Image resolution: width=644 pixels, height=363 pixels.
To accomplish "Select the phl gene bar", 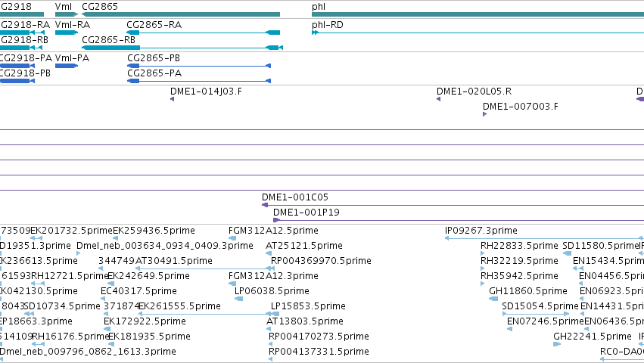I will click(x=478, y=14).
